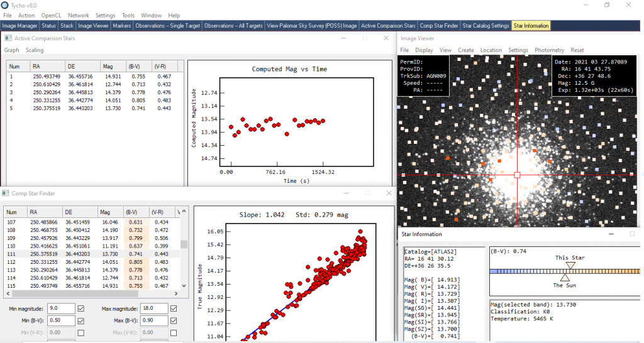
Task: Close the Comp Star Finder window
Action: [x=389, y=193]
